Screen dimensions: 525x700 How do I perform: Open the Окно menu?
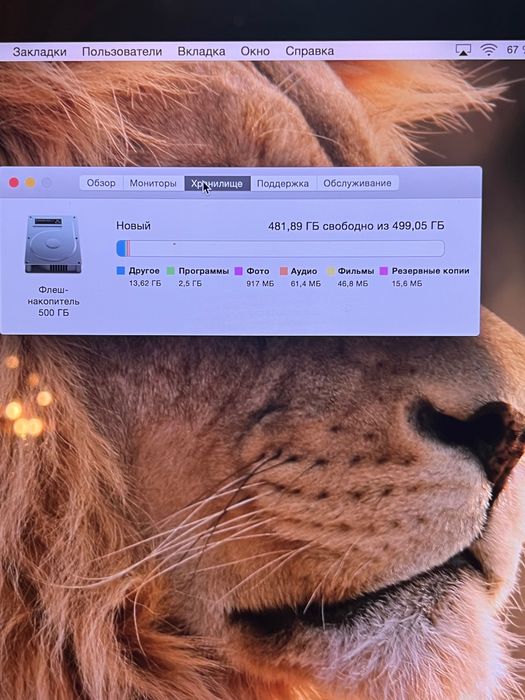255,51
